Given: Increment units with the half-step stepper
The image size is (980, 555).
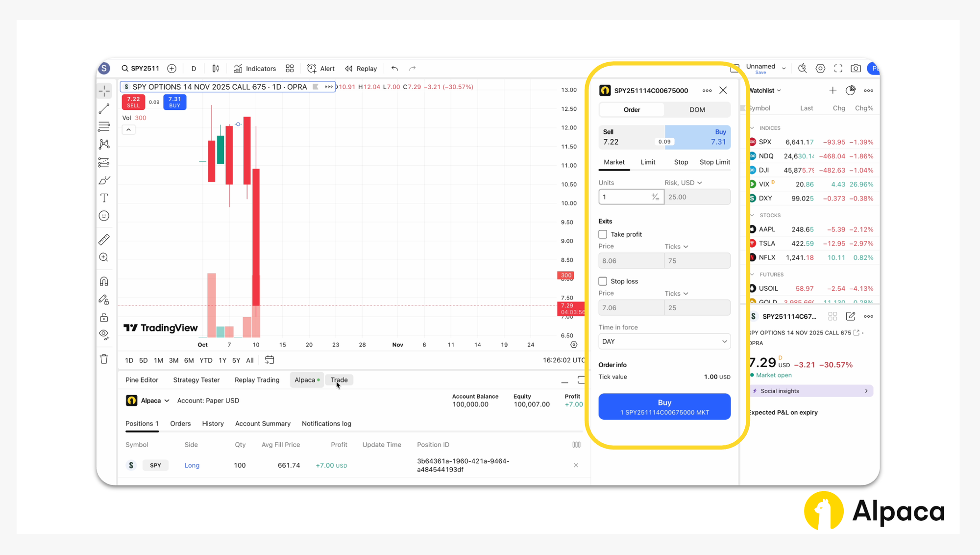Looking at the screenshot, I should pos(655,197).
